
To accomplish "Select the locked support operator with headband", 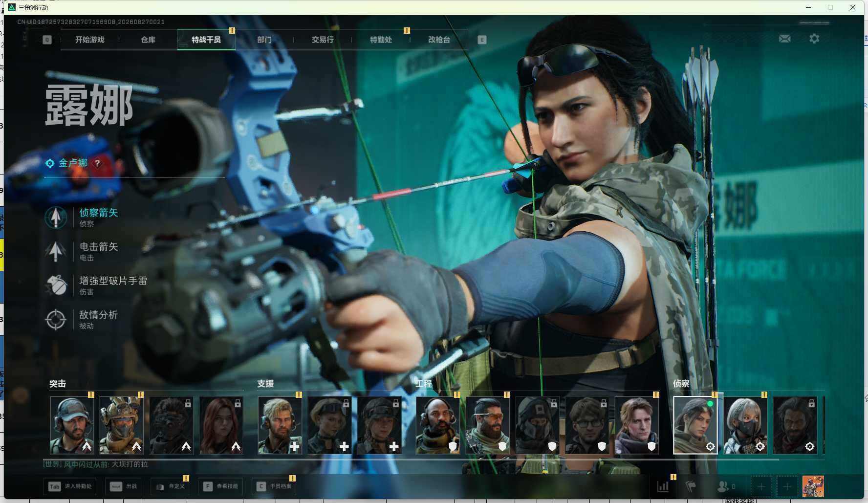I will [x=330, y=425].
